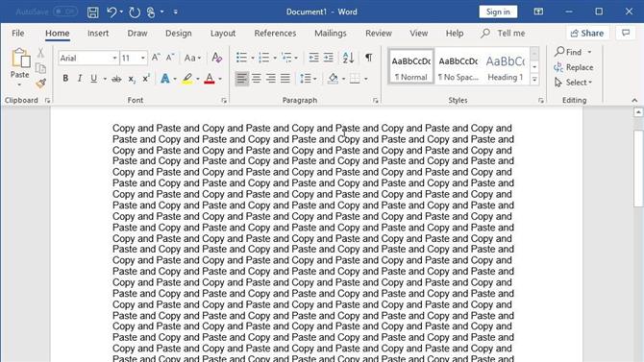Click the Format Painter brush icon

[40, 84]
